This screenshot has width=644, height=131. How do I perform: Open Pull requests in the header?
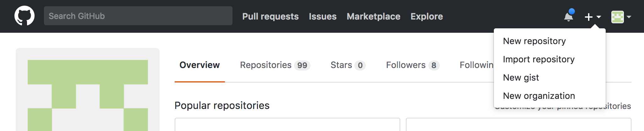[x=270, y=16]
